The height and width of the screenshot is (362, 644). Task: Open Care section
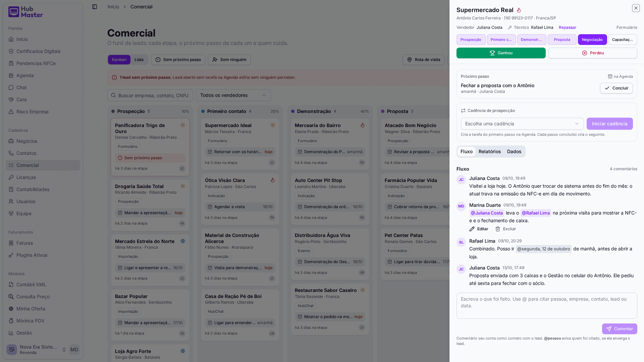click(x=43, y=100)
